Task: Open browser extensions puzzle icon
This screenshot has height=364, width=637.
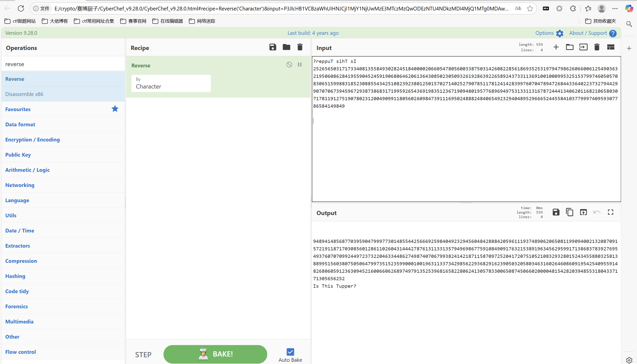Action: click(x=573, y=8)
